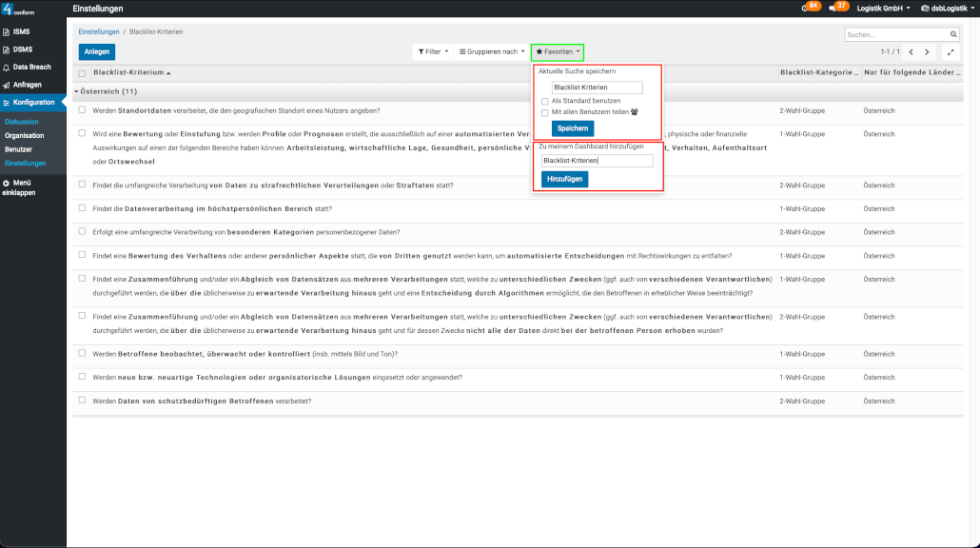980x548 pixels.
Task: Click the magnifier icon in search box
Action: coord(953,34)
